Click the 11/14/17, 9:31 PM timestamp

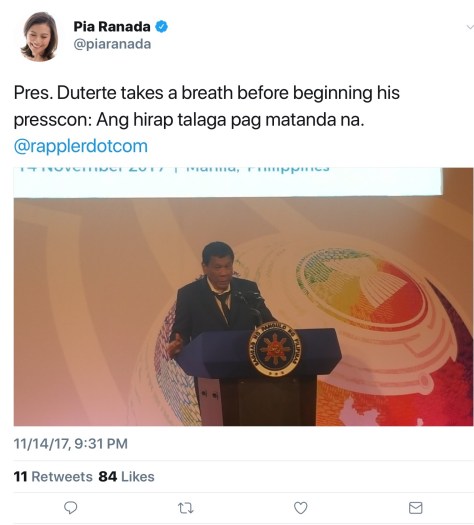point(71,444)
